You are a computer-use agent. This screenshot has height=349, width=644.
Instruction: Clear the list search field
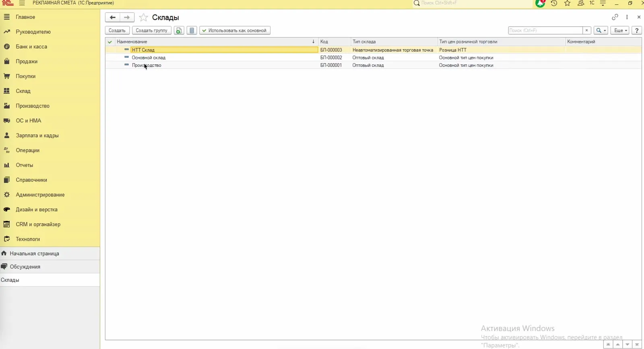point(586,30)
